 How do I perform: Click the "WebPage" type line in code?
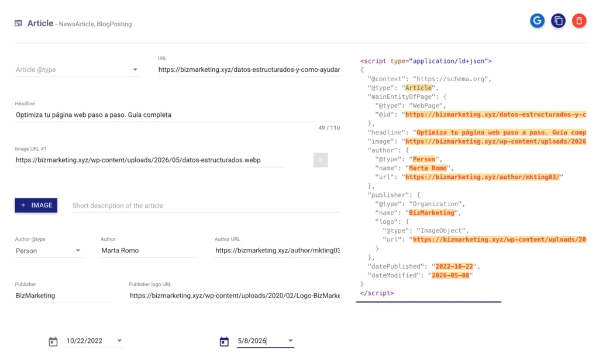coord(411,106)
